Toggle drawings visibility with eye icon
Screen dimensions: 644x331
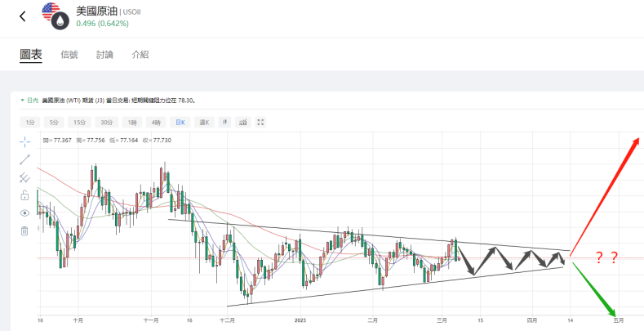24,212
